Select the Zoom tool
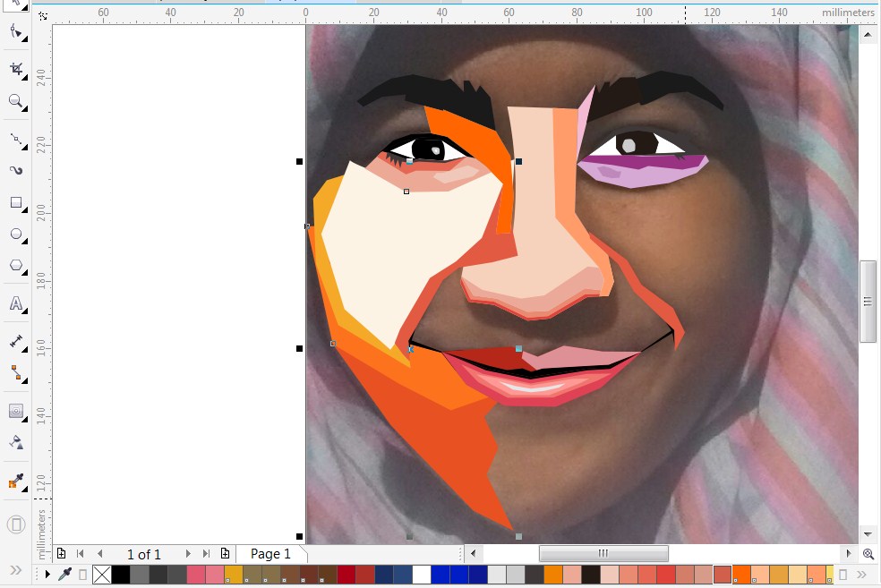This screenshot has width=881, height=588. tap(15, 102)
